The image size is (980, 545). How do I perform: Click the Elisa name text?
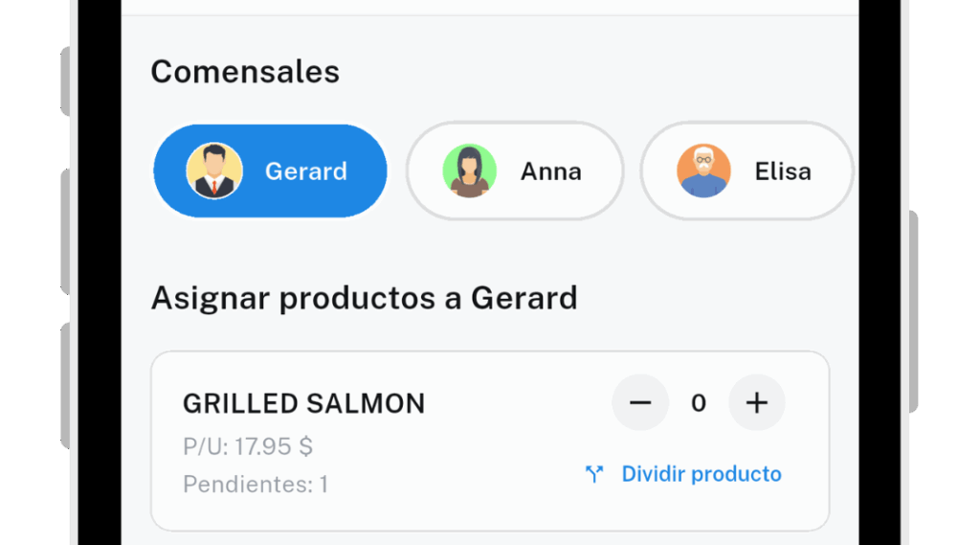click(x=783, y=171)
